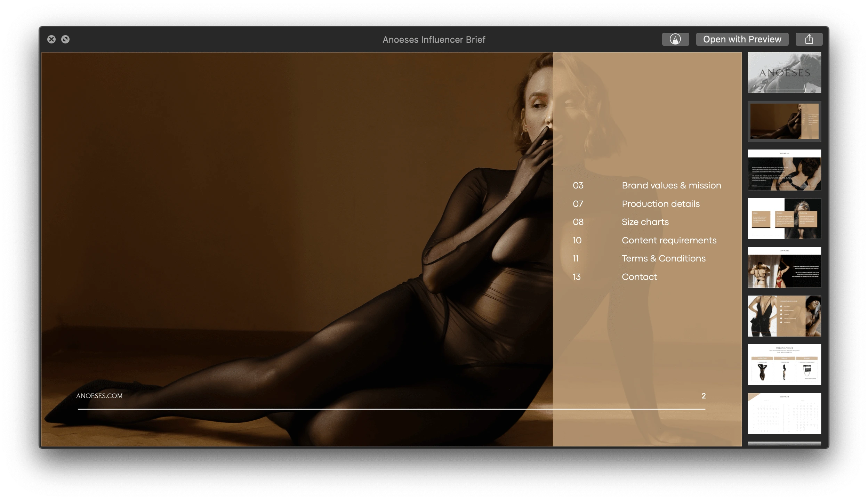Click the back navigation arrow icon
This screenshot has width=868, height=500.
(x=66, y=39)
